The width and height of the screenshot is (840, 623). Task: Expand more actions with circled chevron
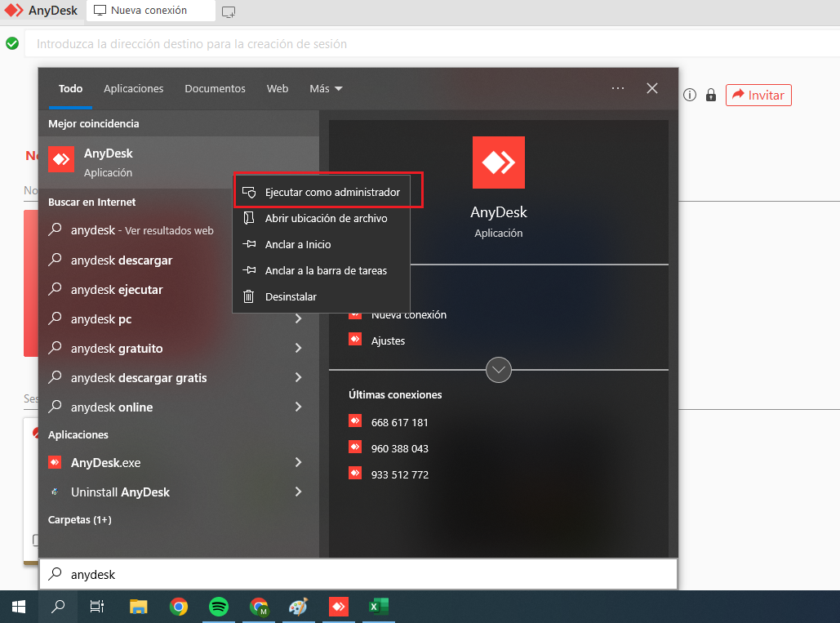(x=498, y=370)
